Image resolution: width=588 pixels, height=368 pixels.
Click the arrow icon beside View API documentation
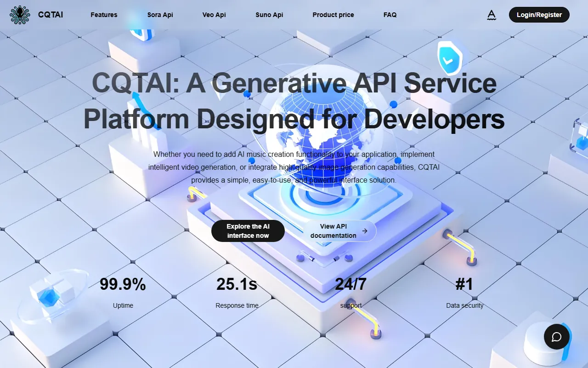coord(365,231)
